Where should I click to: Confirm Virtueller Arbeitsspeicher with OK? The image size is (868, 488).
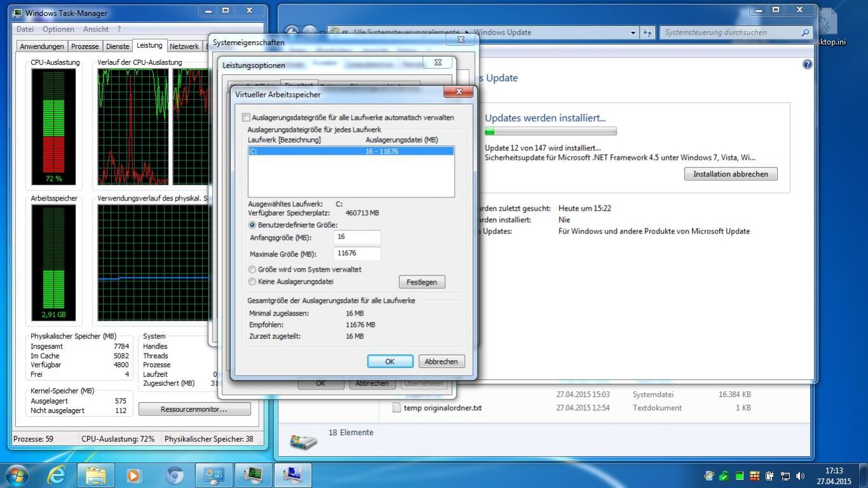click(390, 361)
